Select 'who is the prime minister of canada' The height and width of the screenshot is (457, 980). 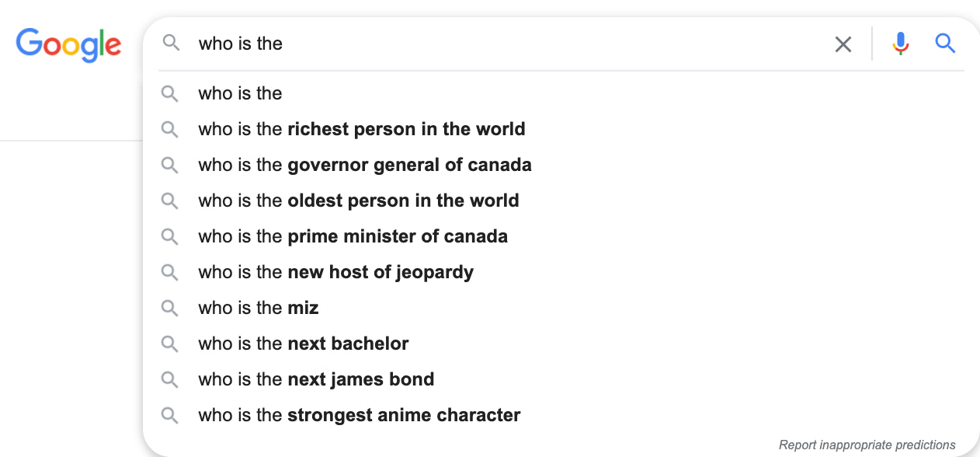(x=353, y=236)
